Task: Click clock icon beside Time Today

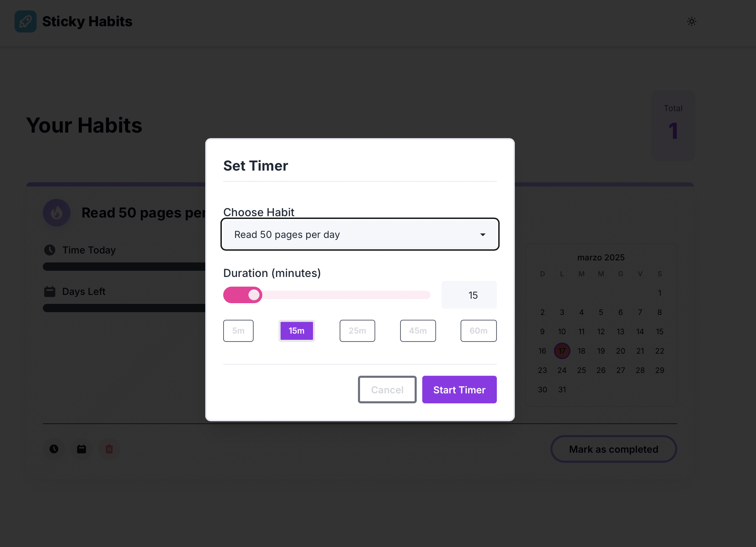Action: (50, 250)
